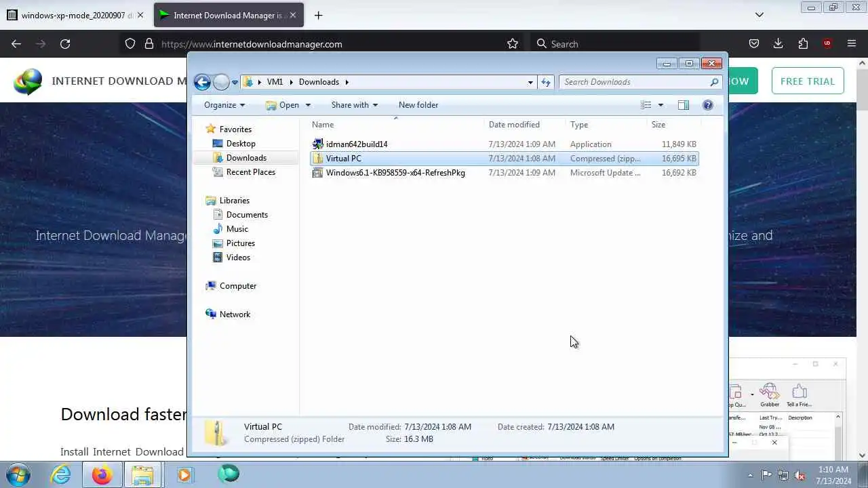Select the Virtual PC zipped folder
This screenshot has width=868, height=488.
pos(504,159)
